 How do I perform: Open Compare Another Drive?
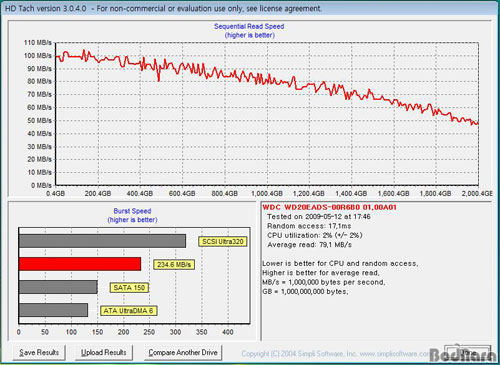[x=183, y=352]
